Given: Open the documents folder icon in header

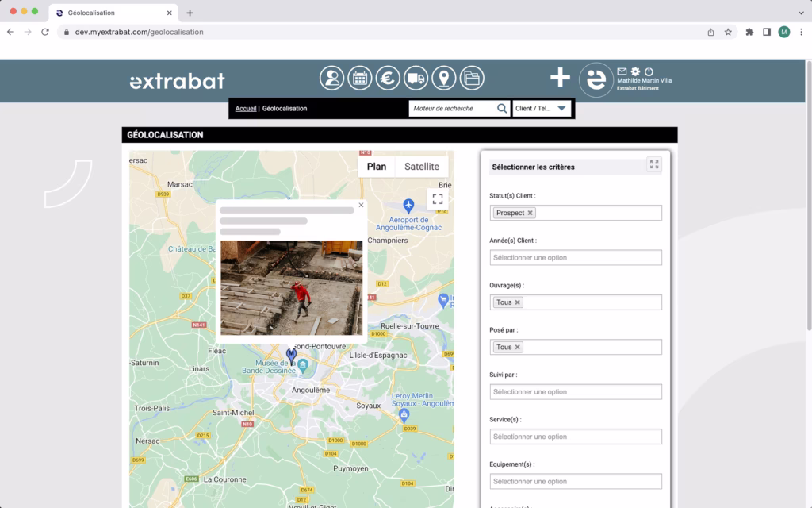Looking at the screenshot, I should [472, 79].
